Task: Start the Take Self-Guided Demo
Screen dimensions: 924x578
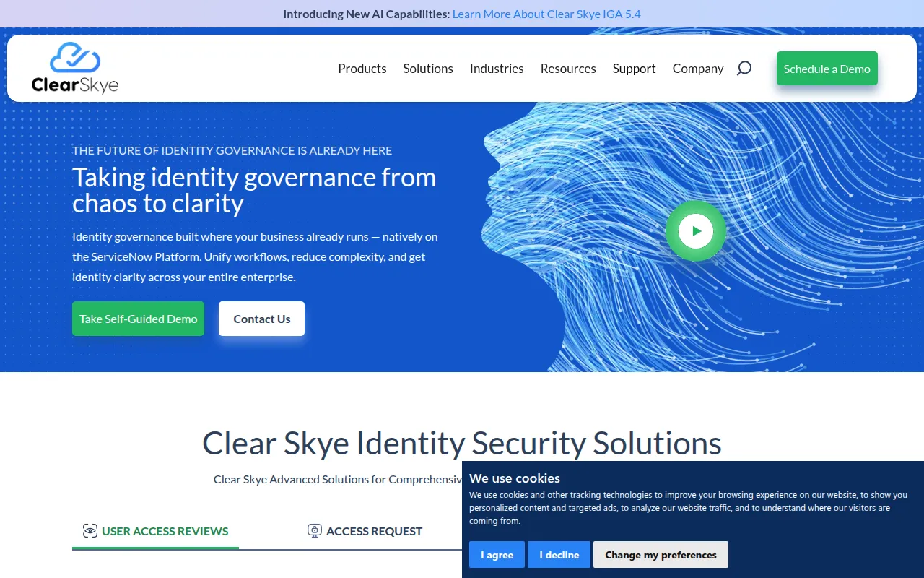Action: coord(139,319)
